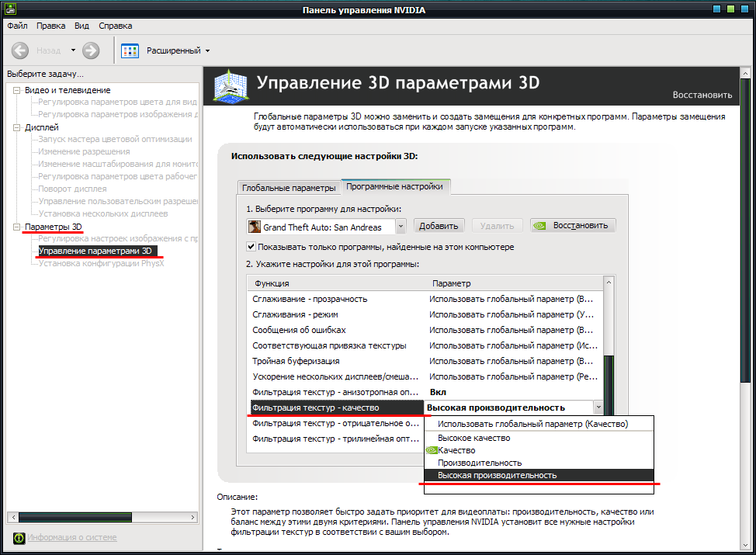Choose 'Производительность' dropdown option
Viewport: 756px width, 555px height.
[539, 463]
